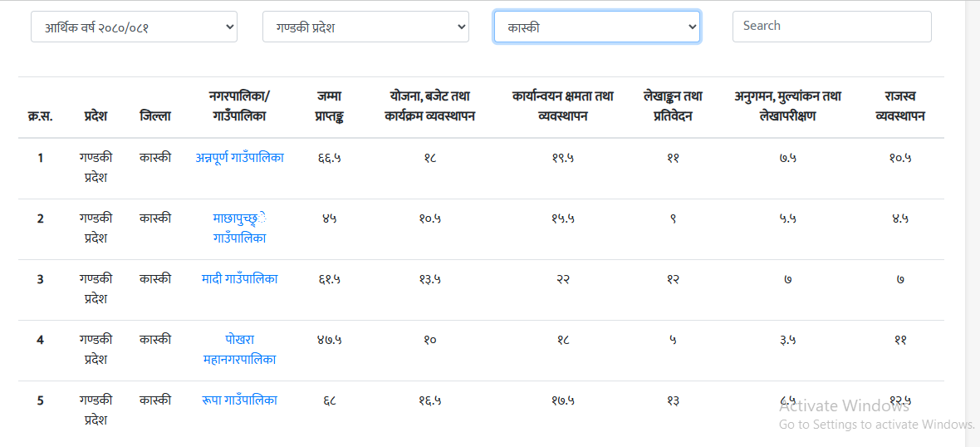Click the जम्मा प्राप्तङ्क column header
The width and height of the screenshot is (980, 447).
(330, 106)
